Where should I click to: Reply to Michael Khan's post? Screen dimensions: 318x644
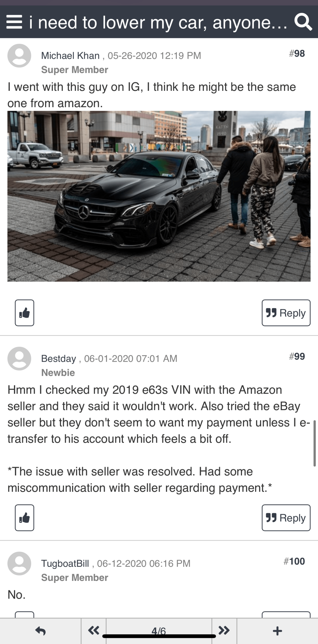286,313
